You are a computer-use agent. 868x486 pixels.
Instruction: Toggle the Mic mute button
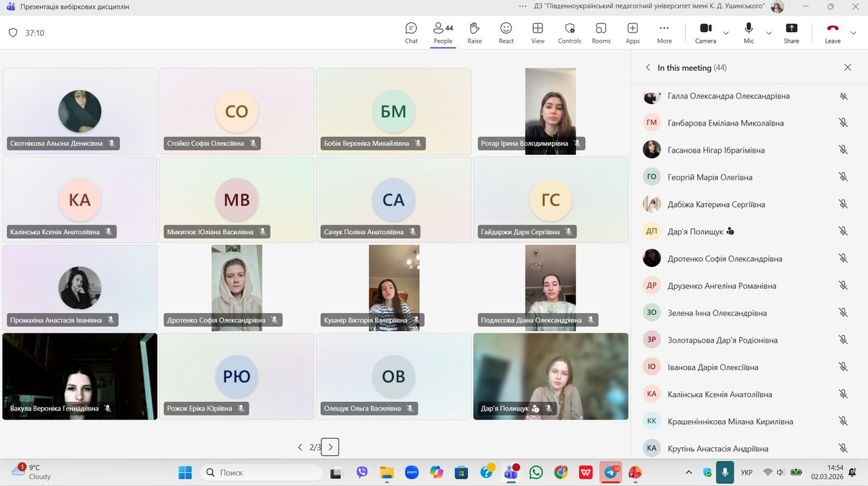749,33
